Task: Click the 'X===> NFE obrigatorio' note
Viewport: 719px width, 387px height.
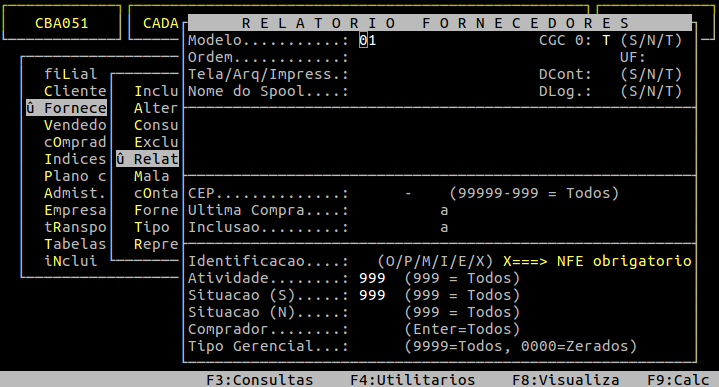Action: point(597,261)
